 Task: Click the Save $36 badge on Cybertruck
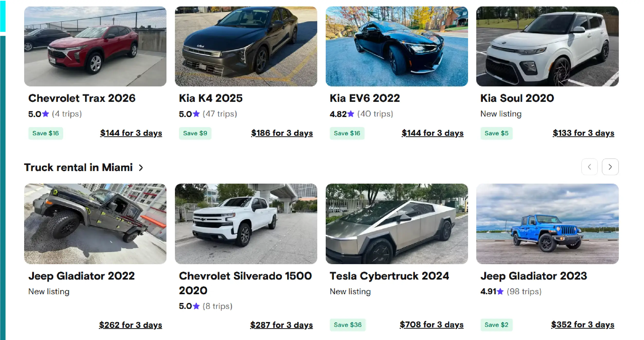coord(348,325)
